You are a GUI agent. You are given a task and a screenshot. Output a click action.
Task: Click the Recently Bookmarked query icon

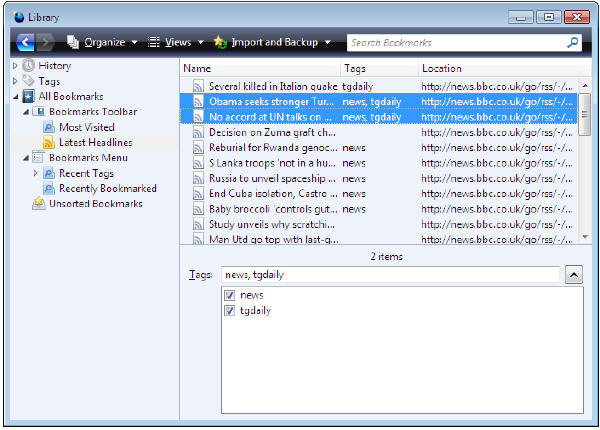click(49, 188)
